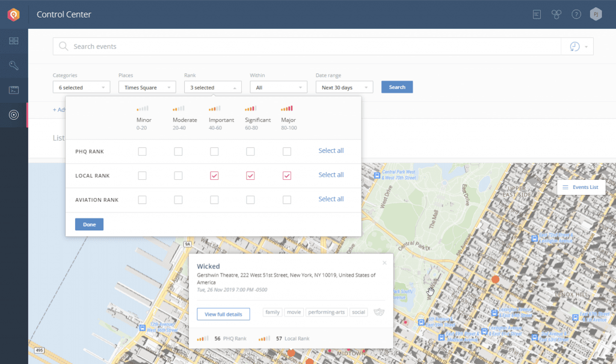Screen dimensions: 616x364
Task: Open the user profile avatar
Action: click(x=596, y=14)
